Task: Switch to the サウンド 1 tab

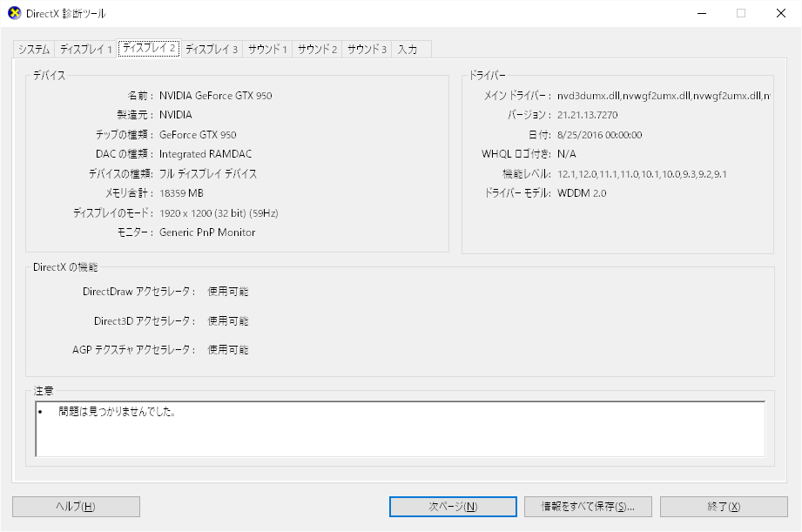Action: [267, 49]
